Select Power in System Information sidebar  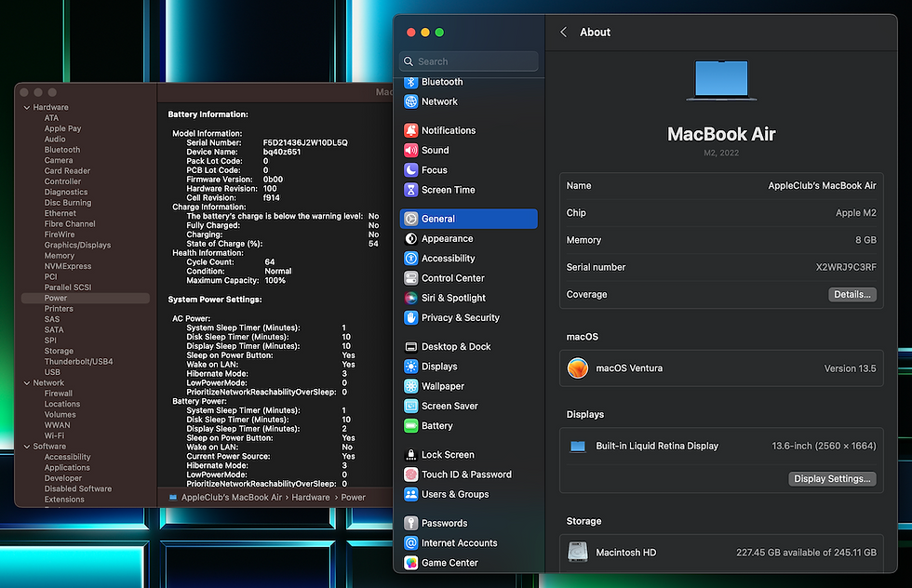(x=86, y=299)
